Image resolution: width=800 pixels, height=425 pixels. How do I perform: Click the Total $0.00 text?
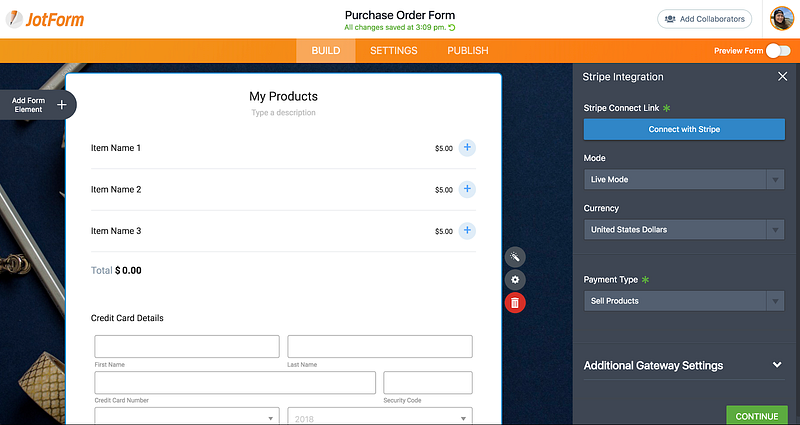tap(116, 270)
